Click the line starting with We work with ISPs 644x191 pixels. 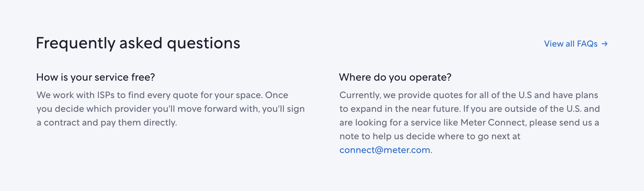pos(162,95)
